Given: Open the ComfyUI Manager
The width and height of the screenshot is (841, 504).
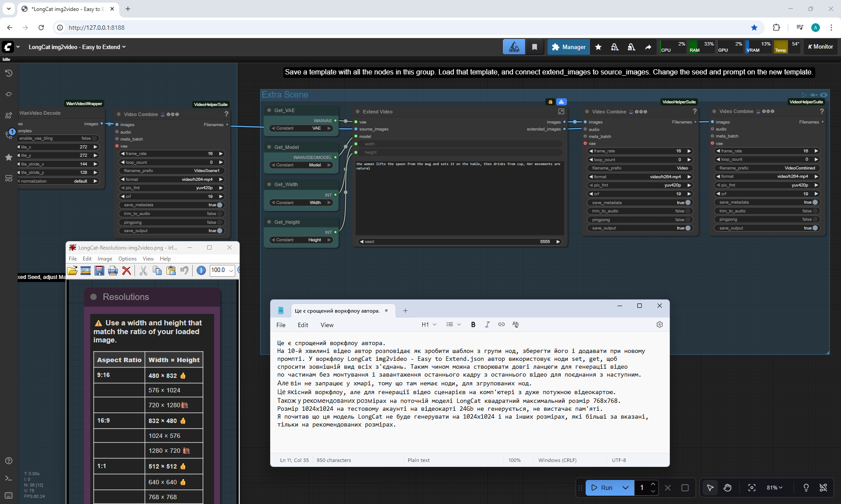Looking at the screenshot, I should click(569, 47).
